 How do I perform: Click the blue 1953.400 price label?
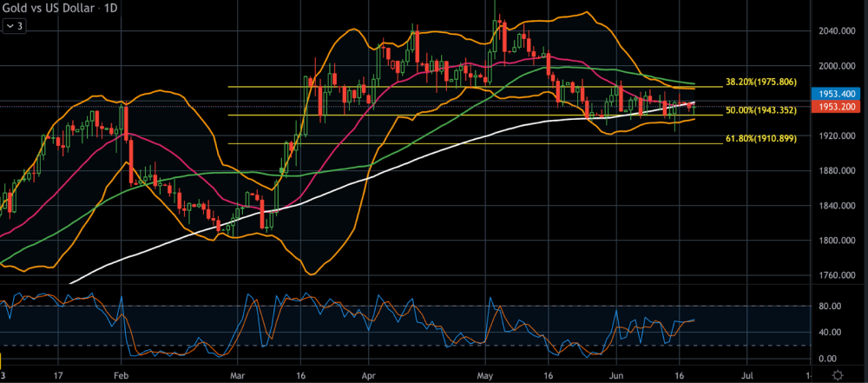tap(838, 93)
